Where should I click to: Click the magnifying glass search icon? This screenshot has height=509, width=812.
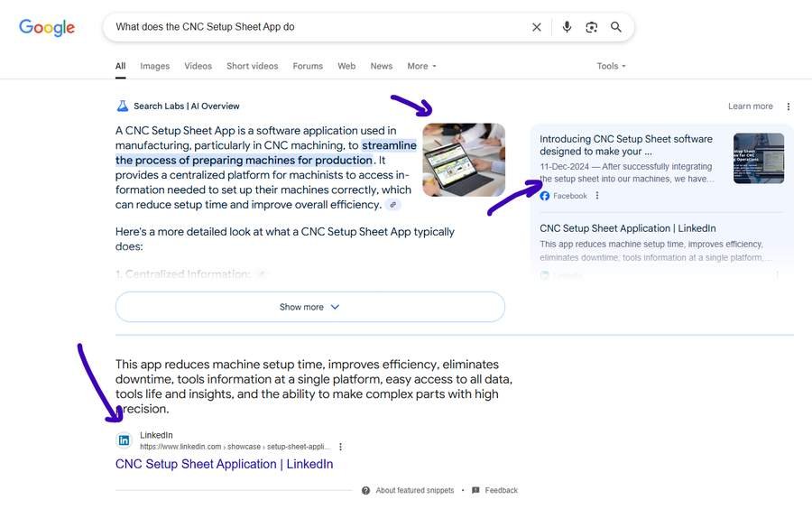tap(615, 27)
